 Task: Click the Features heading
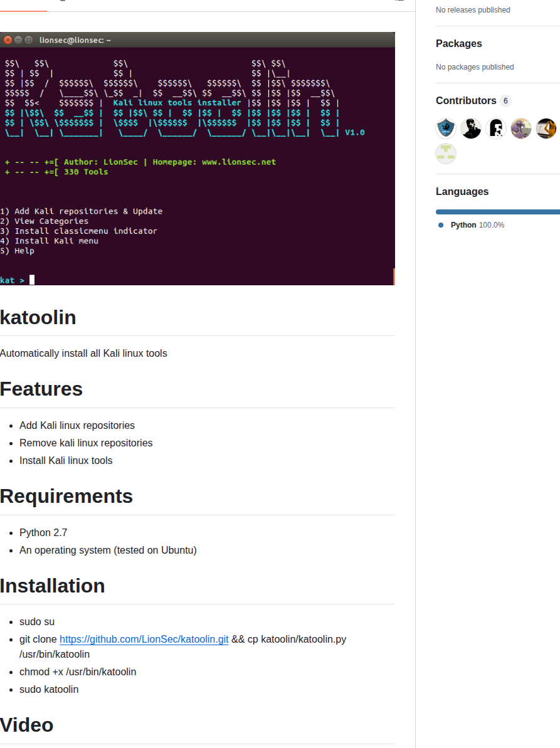pos(41,389)
